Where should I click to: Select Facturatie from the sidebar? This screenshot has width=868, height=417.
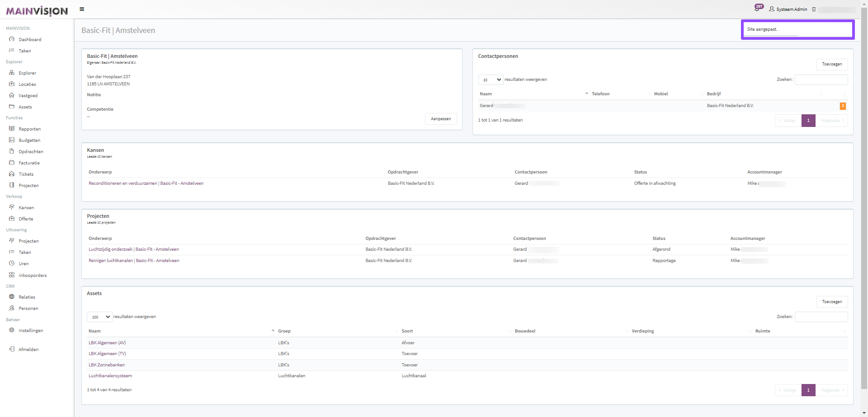click(29, 163)
